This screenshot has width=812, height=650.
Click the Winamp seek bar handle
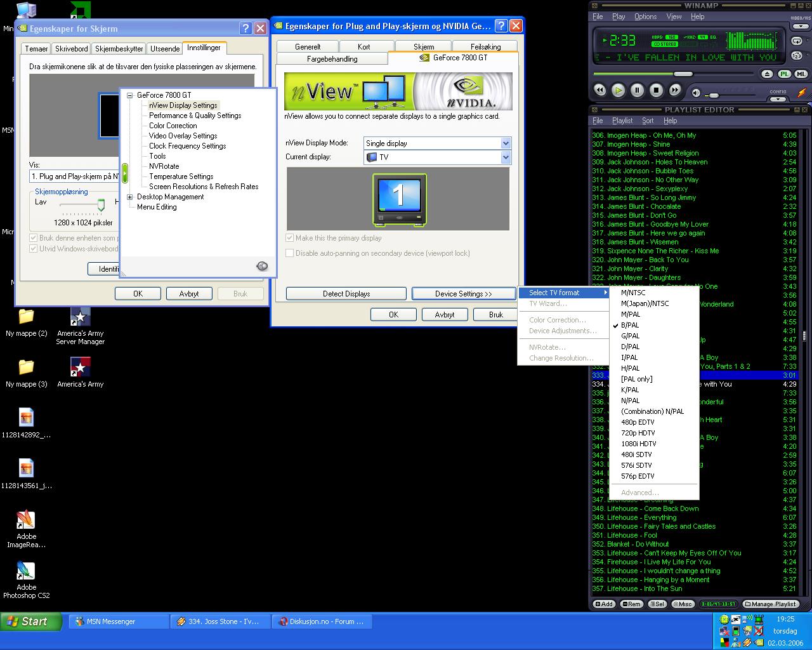pyautogui.click(x=683, y=74)
